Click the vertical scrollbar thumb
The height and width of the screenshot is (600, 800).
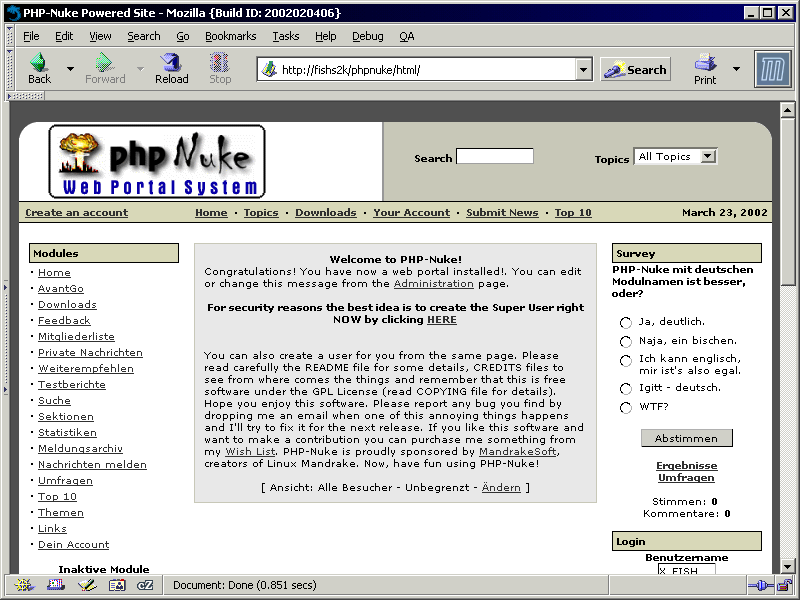(x=787, y=201)
